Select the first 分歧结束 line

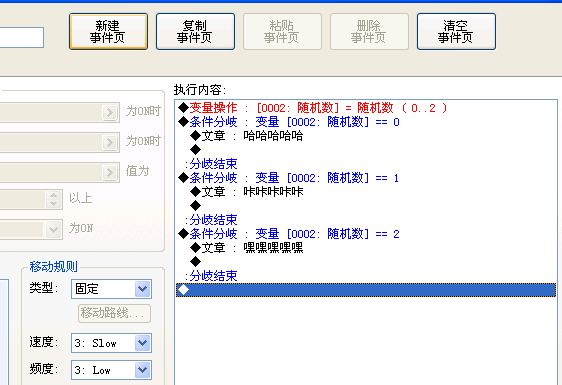(366, 164)
